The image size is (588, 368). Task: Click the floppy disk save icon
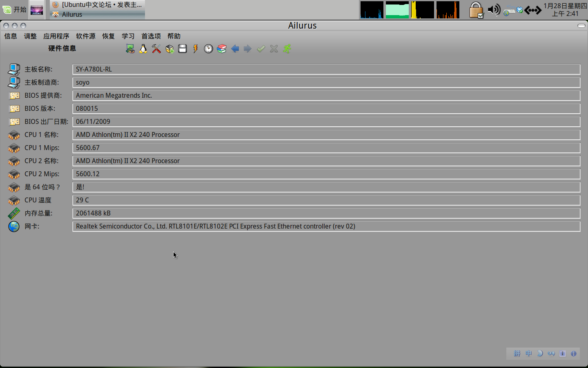pyautogui.click(x=183, y=49)
